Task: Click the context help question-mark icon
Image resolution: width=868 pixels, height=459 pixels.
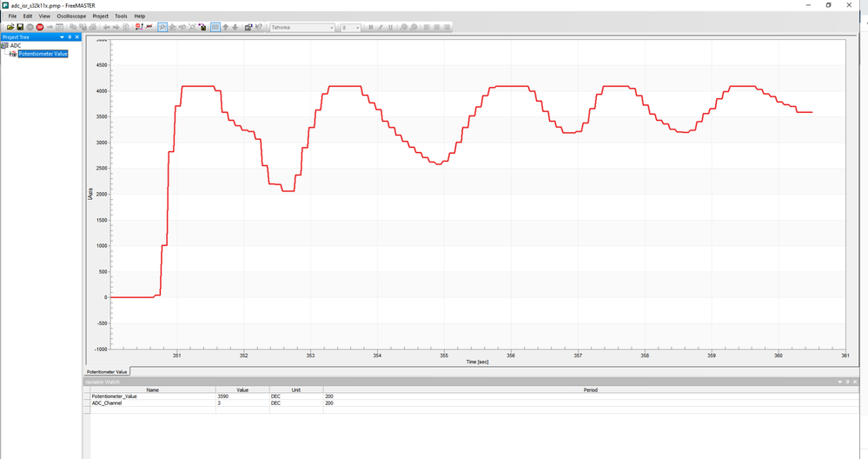Action: 259,27
